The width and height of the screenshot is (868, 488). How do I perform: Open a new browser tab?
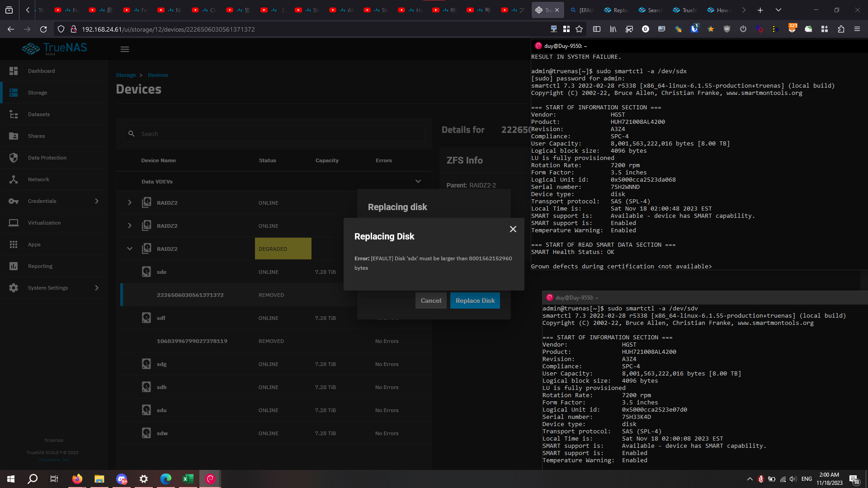tap(760, 10)
